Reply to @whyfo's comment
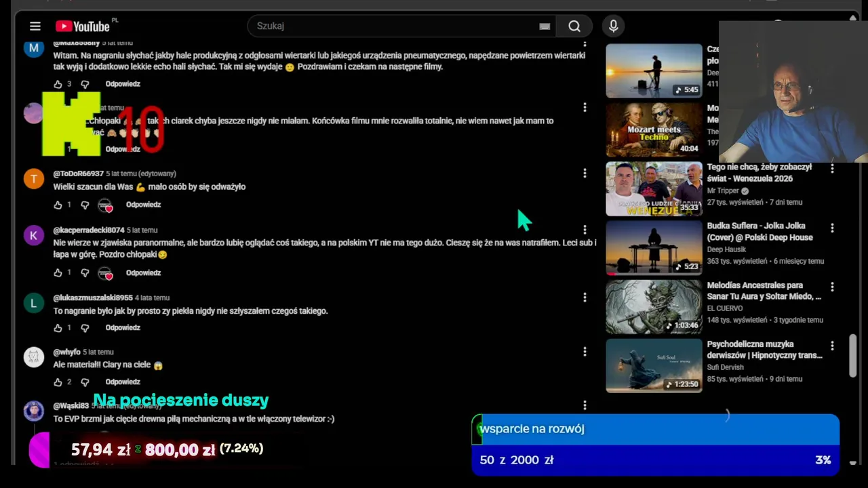The image size is (868, 488). [x=123, y=382]
